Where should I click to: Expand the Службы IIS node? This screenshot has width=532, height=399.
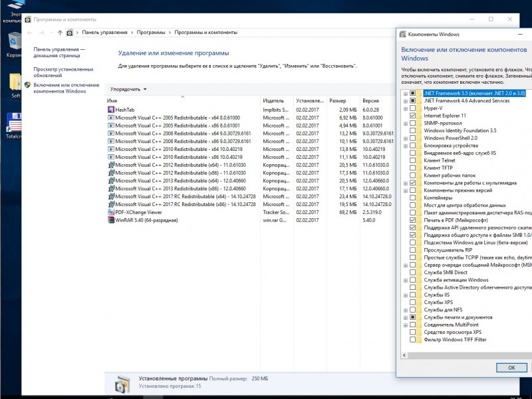click(406, 295)
